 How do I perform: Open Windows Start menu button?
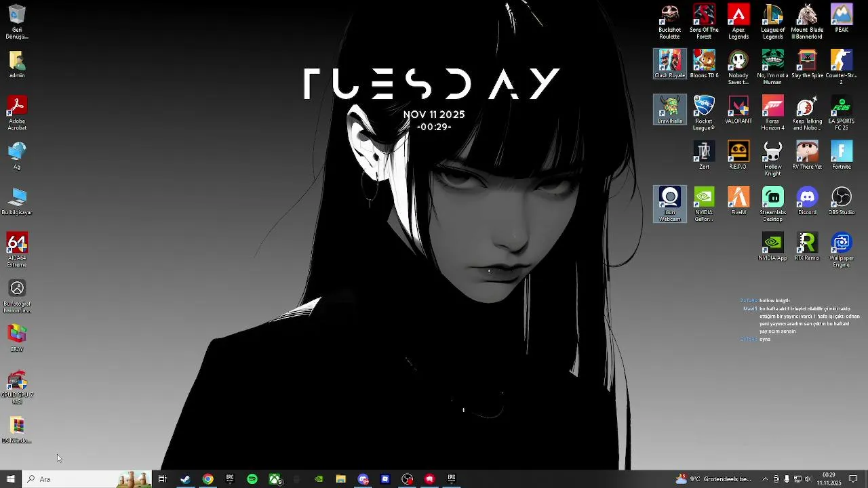coord(10,479)
